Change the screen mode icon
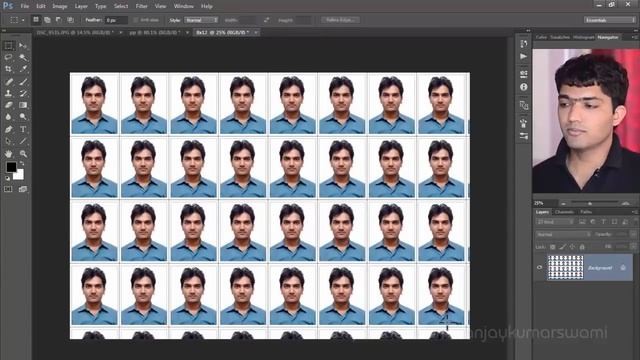This screenshot has width=640, height=360. pyautogui.click(x=23, y=189)
